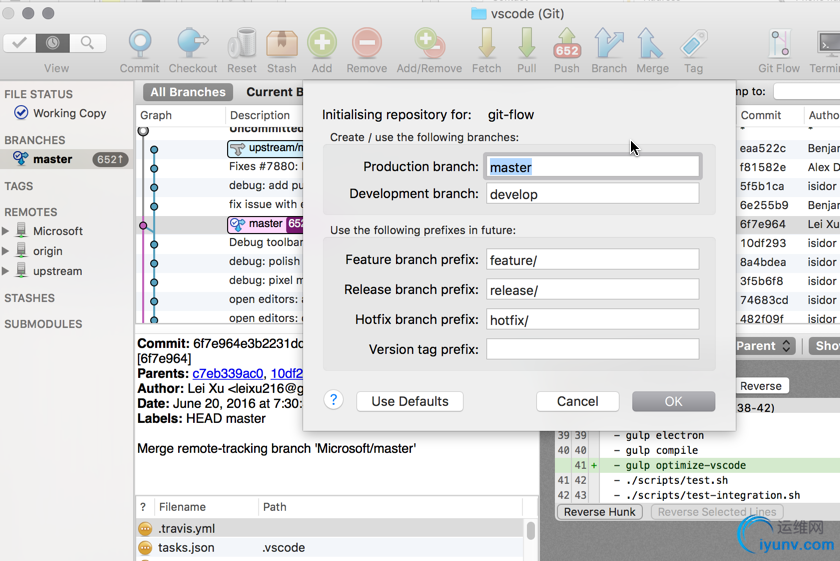Open the Parent dropdown selector
840x561 pixels.
tap(766, 346)
